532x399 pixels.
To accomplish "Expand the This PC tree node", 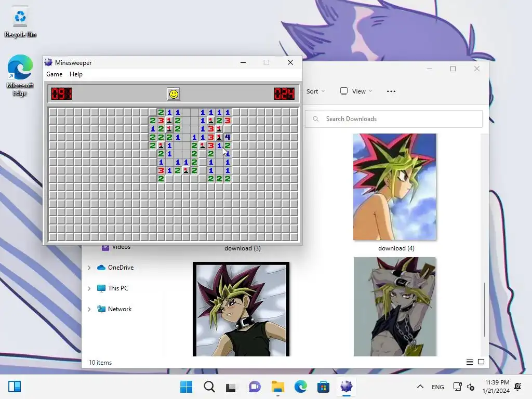I will [89, 288].
